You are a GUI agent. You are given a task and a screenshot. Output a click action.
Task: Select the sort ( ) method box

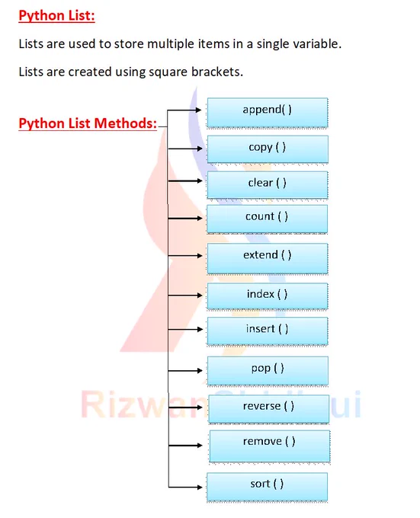pyautogui.click(x=267, y=487)
